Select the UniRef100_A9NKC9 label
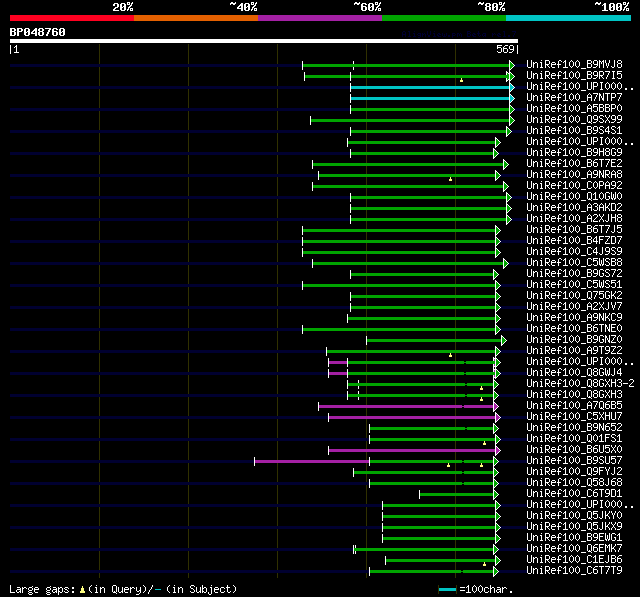The image size is (640, 597). pos(574,318)
